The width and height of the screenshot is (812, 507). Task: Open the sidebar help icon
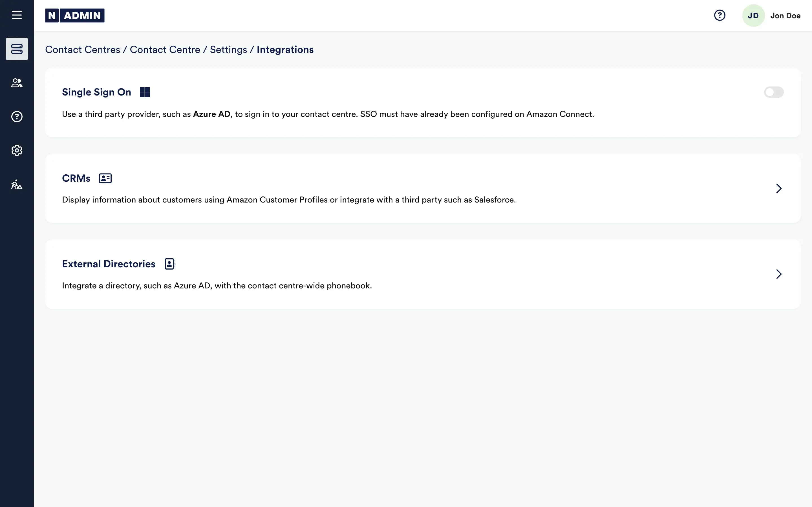coord(17,117)
